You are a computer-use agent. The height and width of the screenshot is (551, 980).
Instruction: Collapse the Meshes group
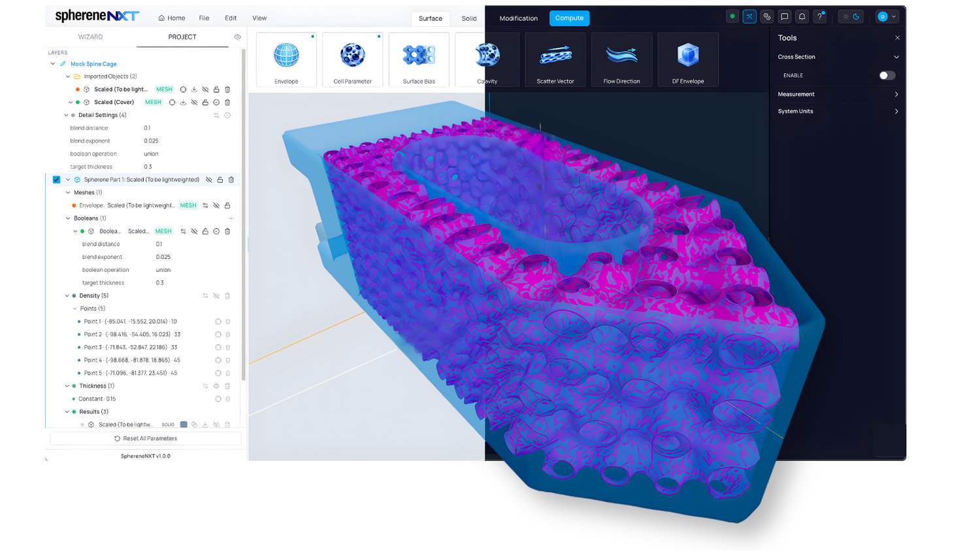click(68, 193)
